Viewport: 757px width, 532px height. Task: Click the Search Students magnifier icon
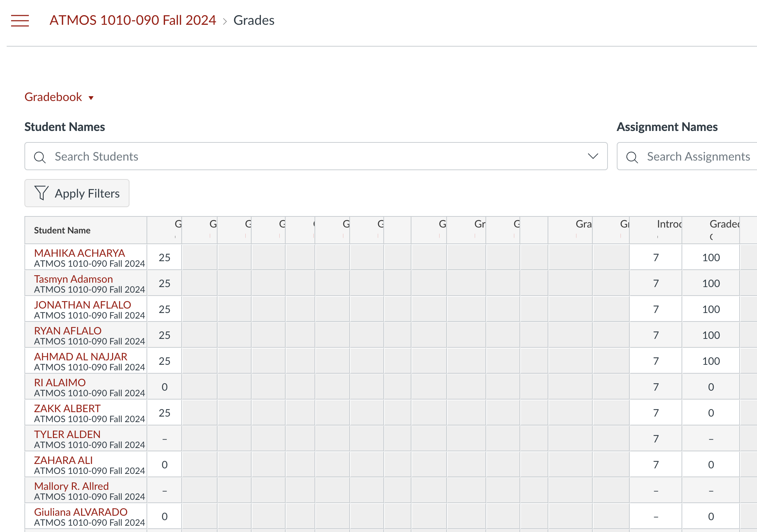40,157
